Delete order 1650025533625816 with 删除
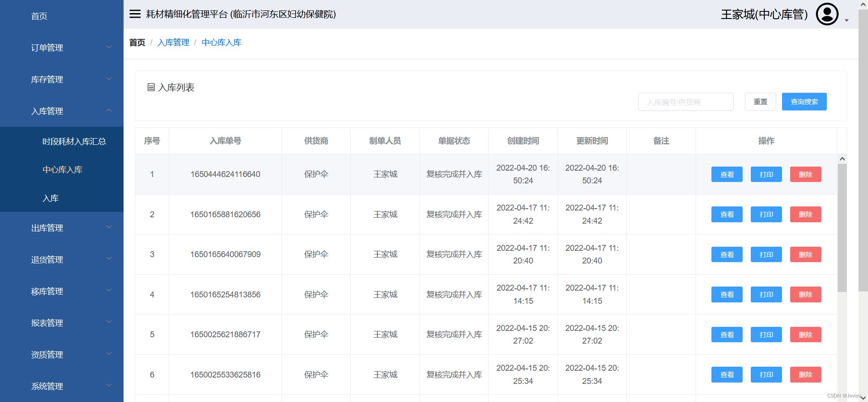 [806, 374]
